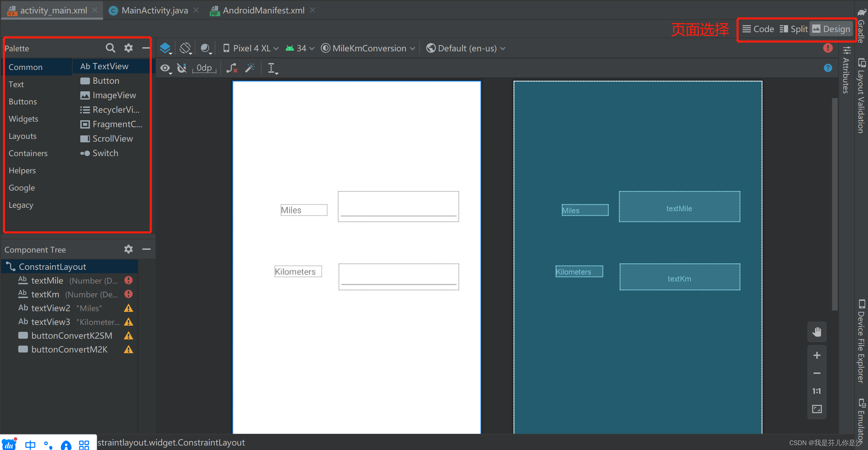Click the Palette search icon
868x450 pixels.
pyautogui.click(x=110, y=48)
